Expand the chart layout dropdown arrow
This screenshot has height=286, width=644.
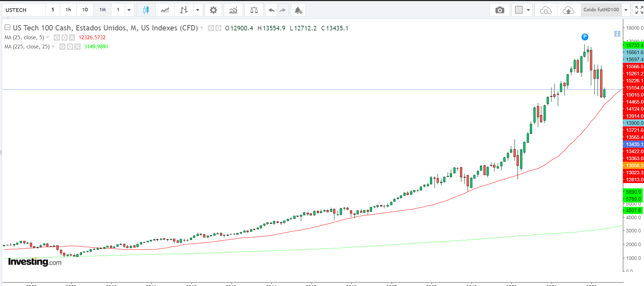(x=528, y=10)
